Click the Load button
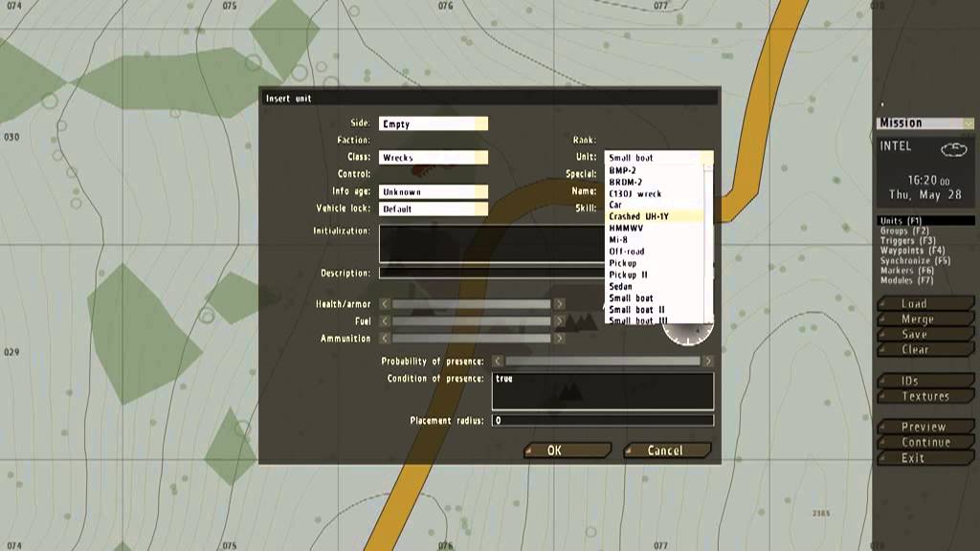The image size is (980, 551). click(925, 303)
